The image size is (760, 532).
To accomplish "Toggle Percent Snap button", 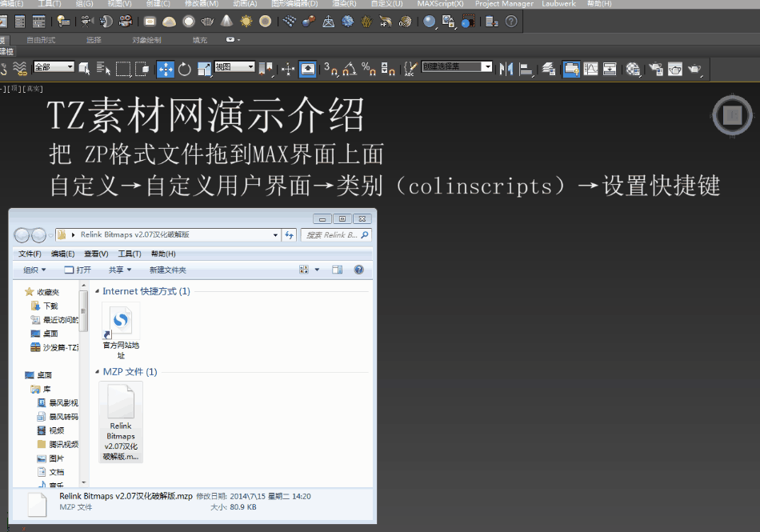I will click(x=368, y=70).
